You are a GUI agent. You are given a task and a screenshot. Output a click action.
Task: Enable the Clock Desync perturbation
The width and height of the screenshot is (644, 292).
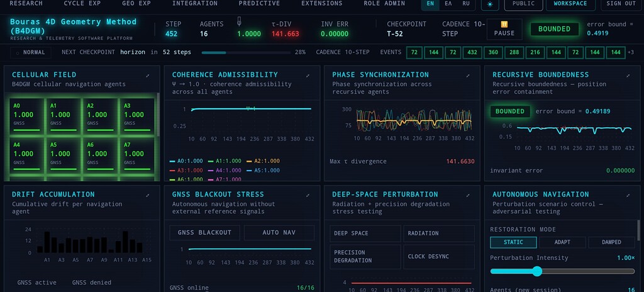click(x=439, y=257)
